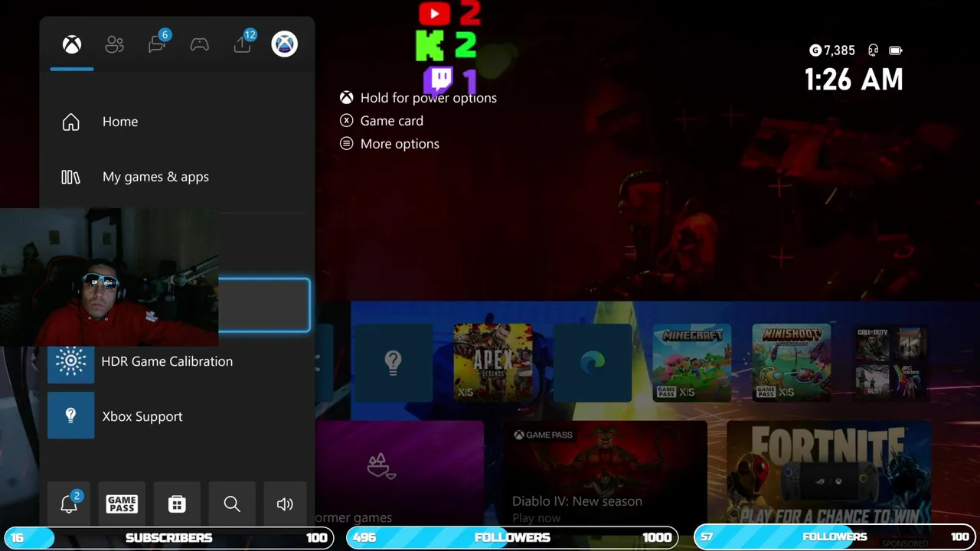Launch Minishoot' Adventures tile
This screenshot has height=551, width=980.
pyautogui.click(x=792, y=362)
